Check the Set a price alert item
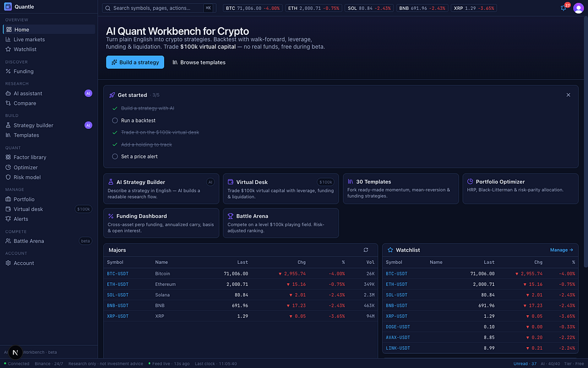Viewport: 588px width, 368px height. [x=115, y=156]
